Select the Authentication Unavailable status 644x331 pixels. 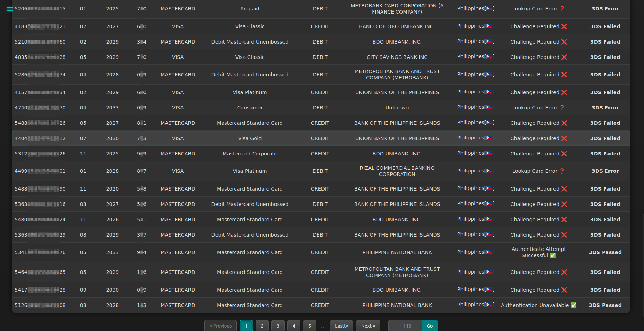coord(539,305)
